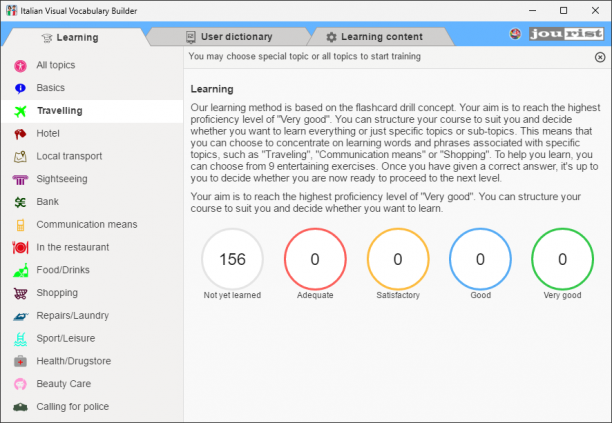The height and width of the screenshot is (423, 612).
Task: Dismiss the hint message bar
Action: click(600, 57)
